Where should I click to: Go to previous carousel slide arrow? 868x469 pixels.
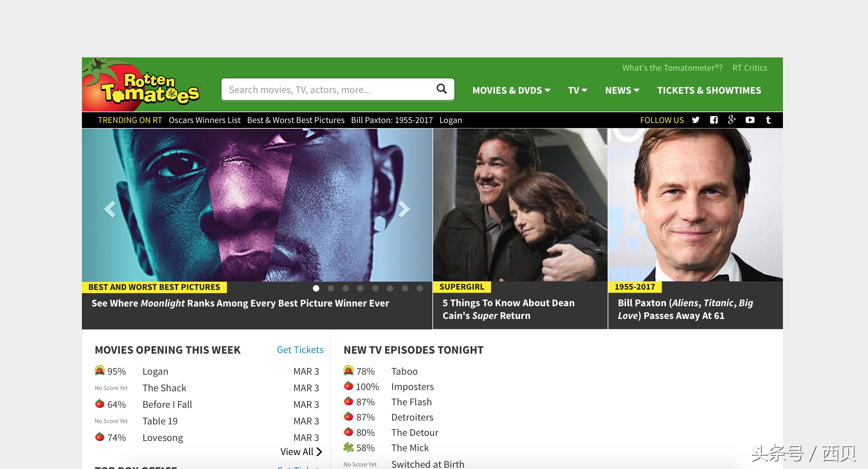tap(110, 209)
